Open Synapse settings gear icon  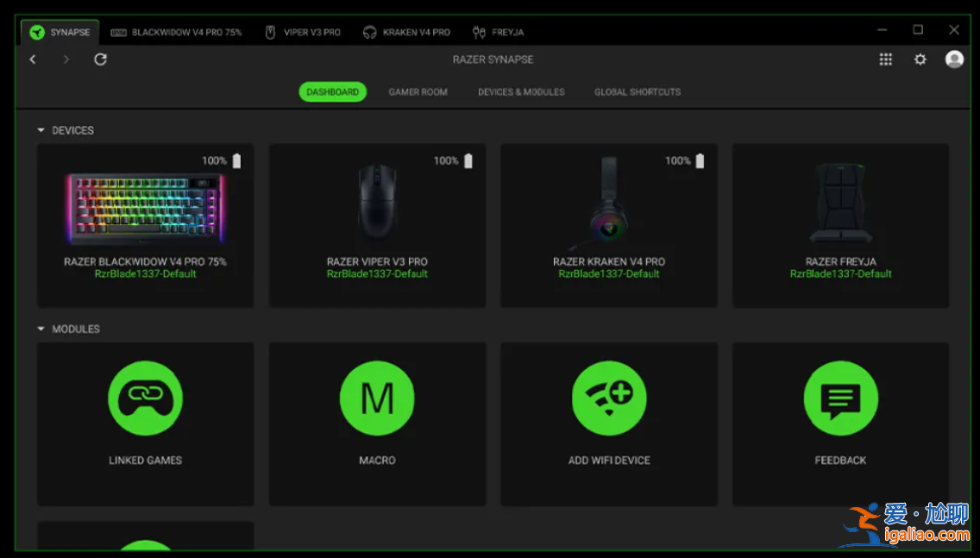pos(920,60)
